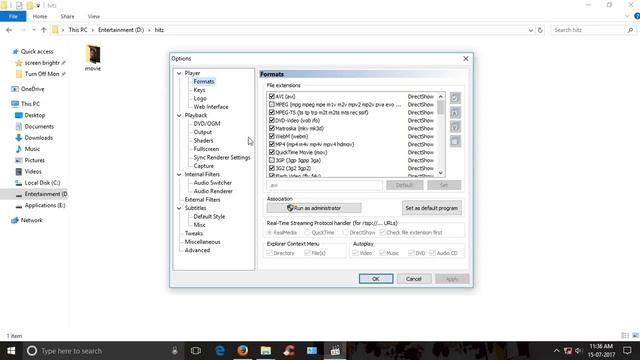Open File Explorer from the taskbar

point(266,351)
